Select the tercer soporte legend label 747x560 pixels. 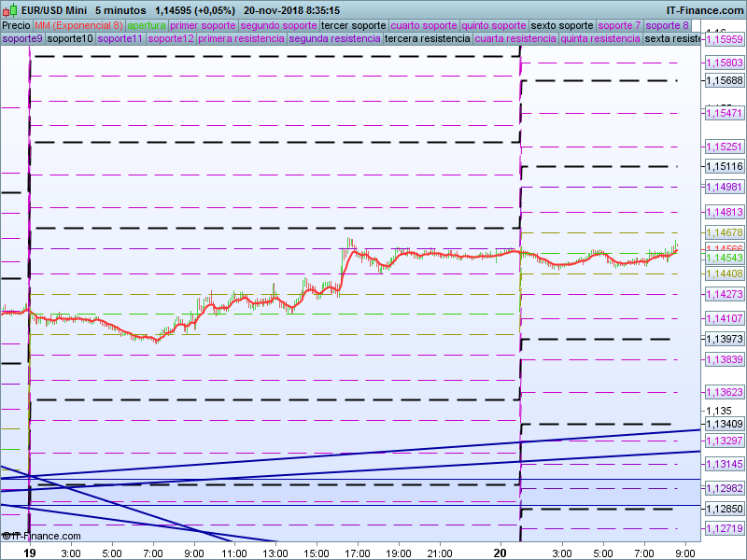coord(352,25)
